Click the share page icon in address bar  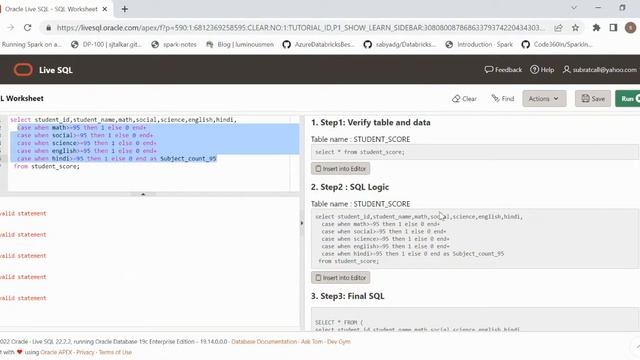(x=558, y=28)
